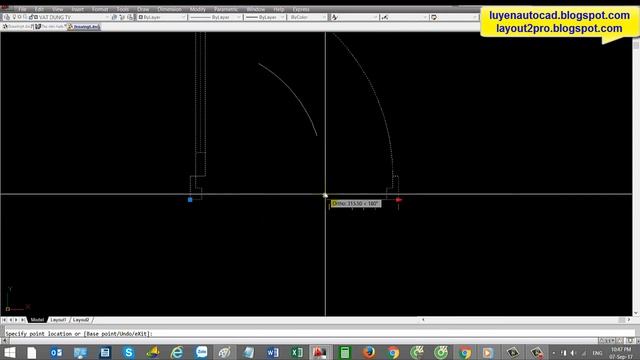This screenshot has width=640, height=360.
Task: Open the Format menu
Action: (x=100, y=9)
